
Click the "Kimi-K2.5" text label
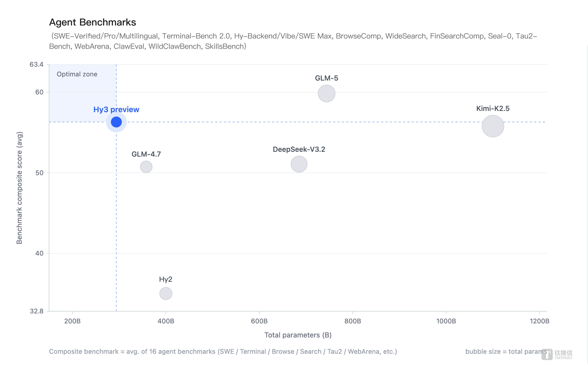(493, 109)
